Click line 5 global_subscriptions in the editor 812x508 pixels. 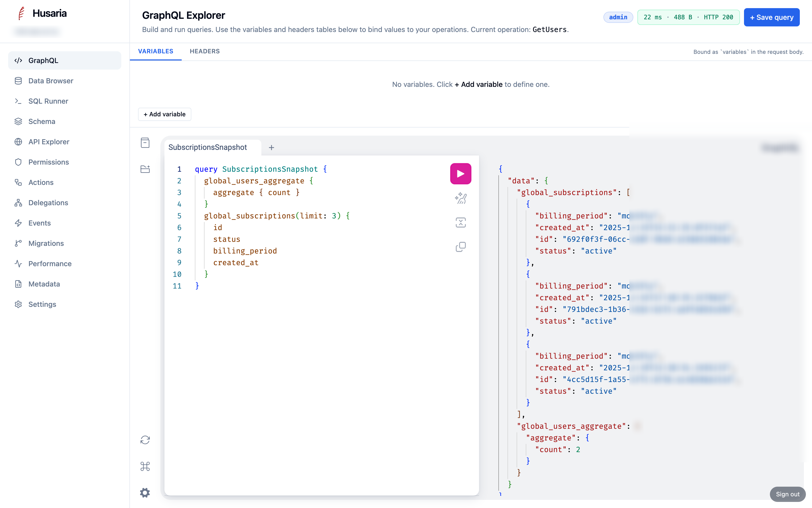pos(249,216)
